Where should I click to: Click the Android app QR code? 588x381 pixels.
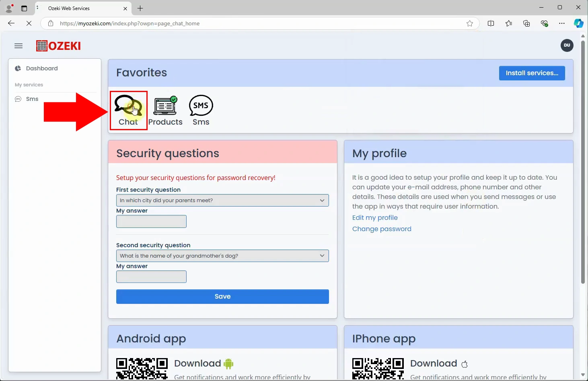point(142,369)
